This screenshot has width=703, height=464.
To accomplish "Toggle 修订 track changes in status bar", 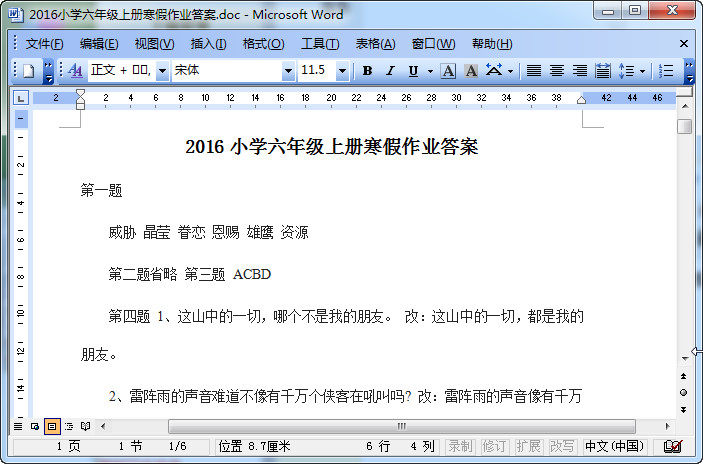I will (x=495, y=447).
